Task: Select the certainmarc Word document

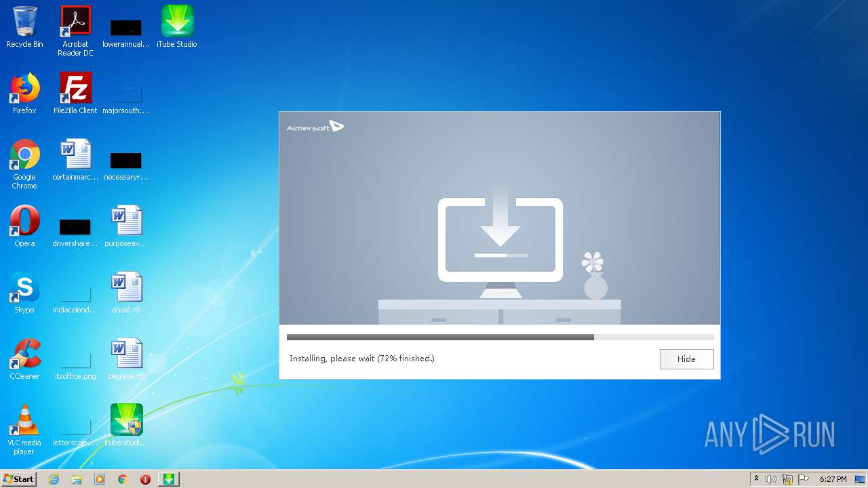Action: pyautogui.click(x=75, y=160)
